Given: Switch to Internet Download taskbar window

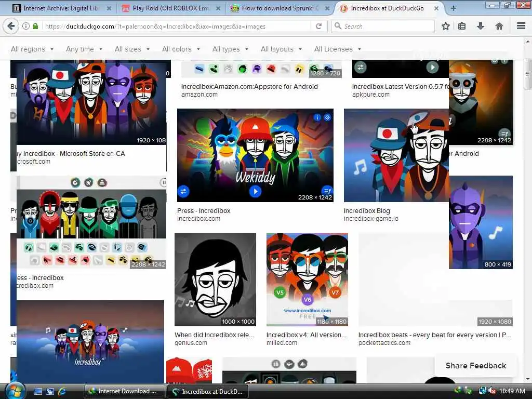Looking at the screenshot, I should [x=124, y=392].
